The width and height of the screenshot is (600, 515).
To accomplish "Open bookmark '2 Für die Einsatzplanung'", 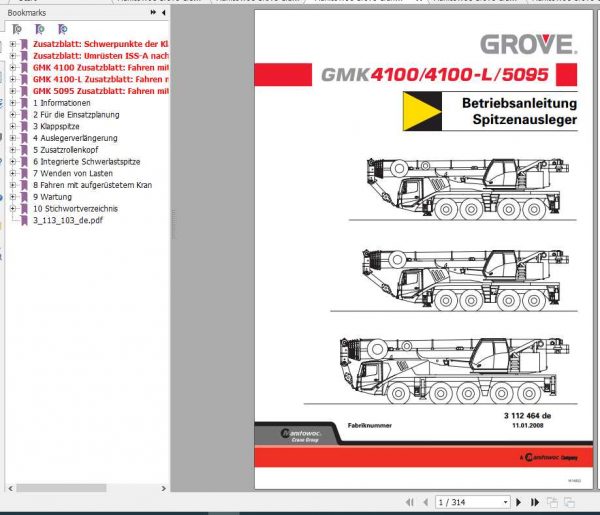I will [76, 114].
